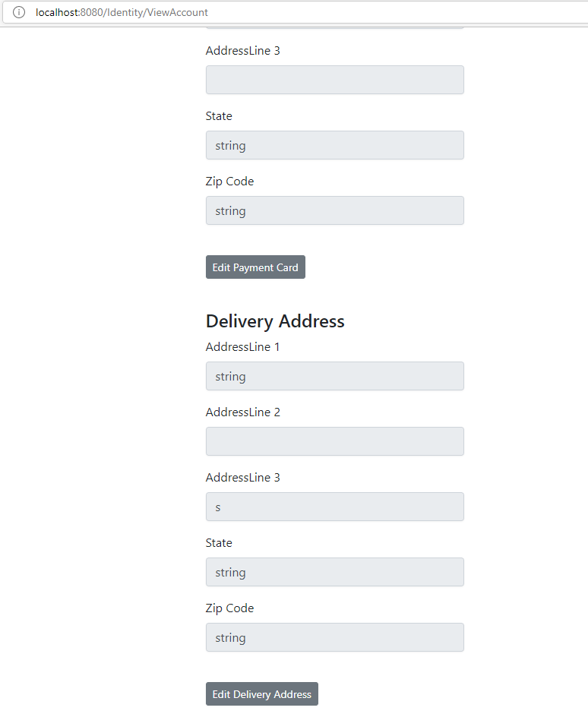588x717 pixels.
Task: Click the Edit Payment Card button
Action: (255, 267)
